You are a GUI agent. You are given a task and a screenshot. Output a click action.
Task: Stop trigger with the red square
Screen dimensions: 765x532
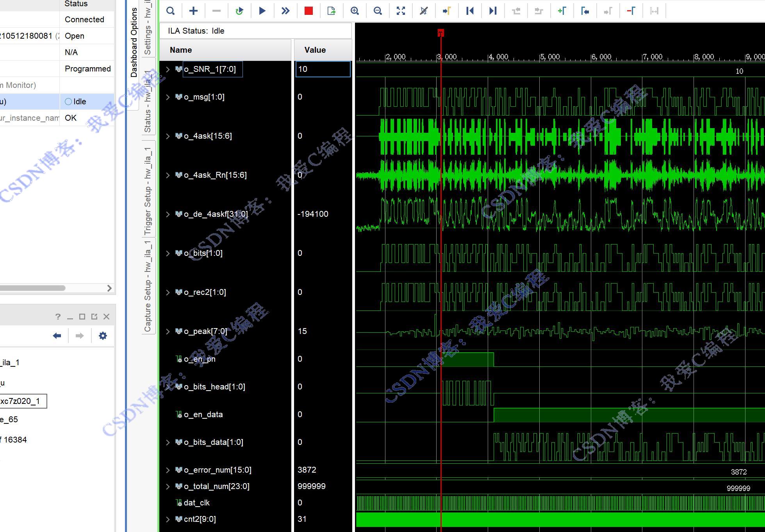point(308,11)
